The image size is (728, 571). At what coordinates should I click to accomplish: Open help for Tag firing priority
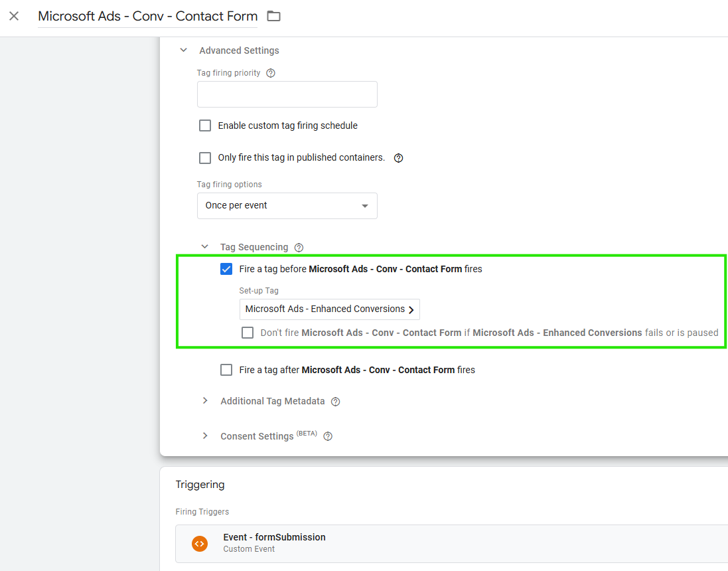point(271,73)
